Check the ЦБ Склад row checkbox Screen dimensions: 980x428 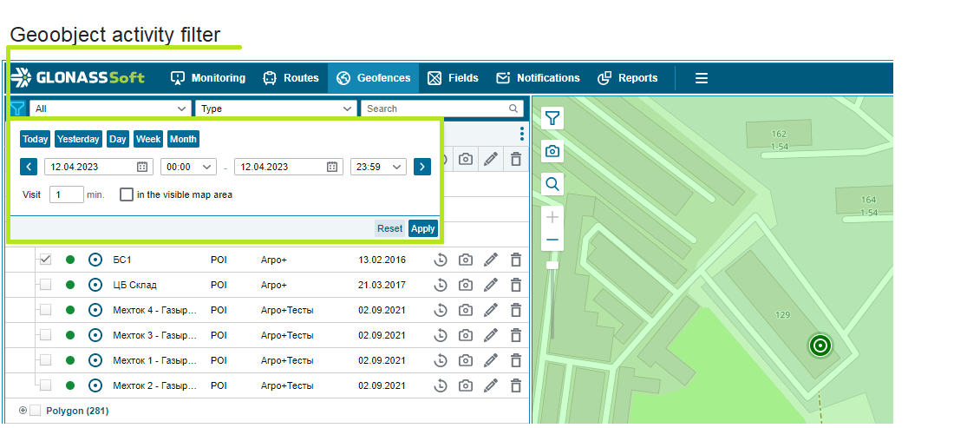coord(46,285)
